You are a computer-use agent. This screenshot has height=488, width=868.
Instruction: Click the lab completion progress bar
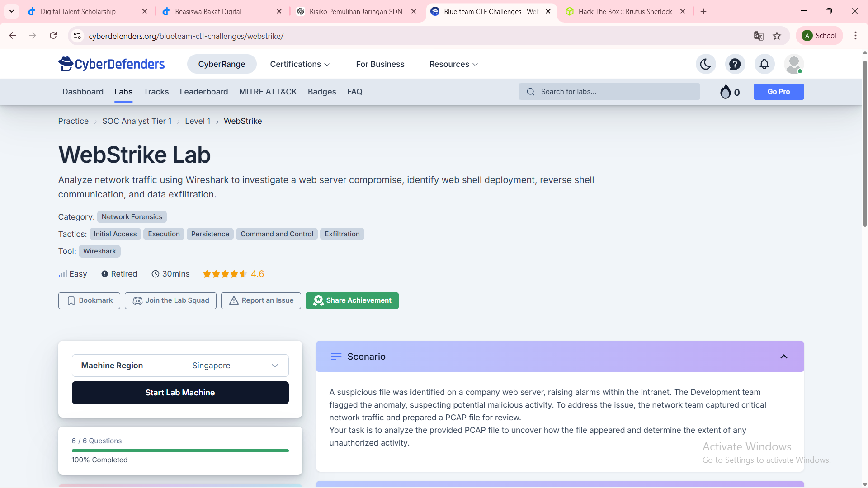[180, 450]
